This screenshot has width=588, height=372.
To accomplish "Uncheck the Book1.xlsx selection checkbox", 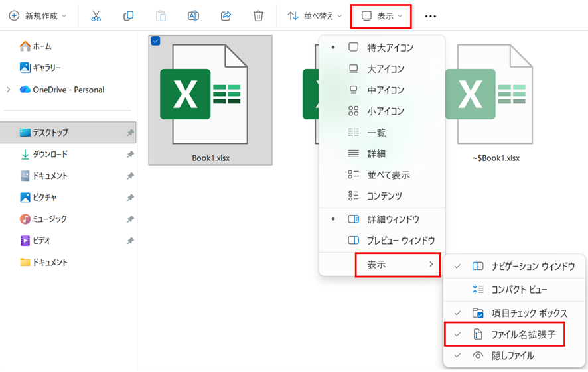I will [155, 41].
